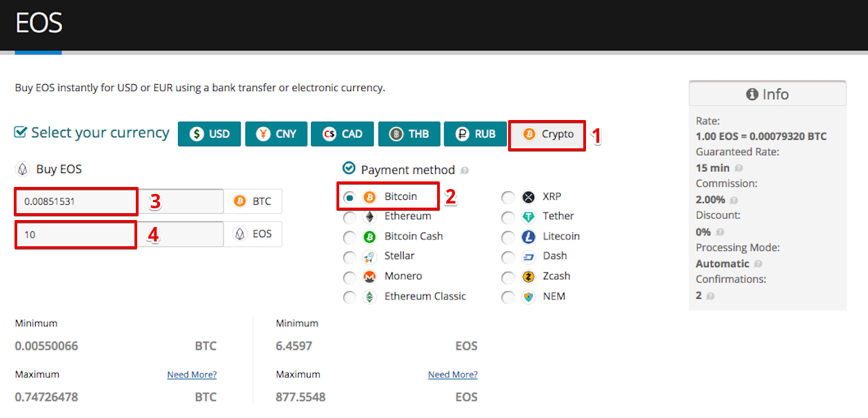The image size is (868, 418).
Task: Click the Ethereum diamond icon
Action: click(370, 217)
